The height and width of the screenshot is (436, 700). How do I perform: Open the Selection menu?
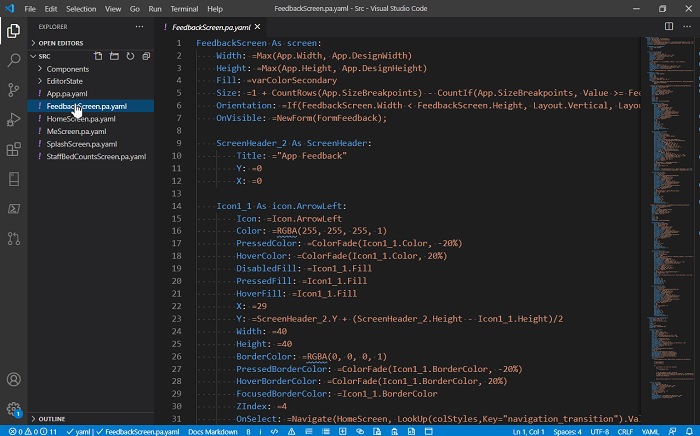(x=81, y=8)
